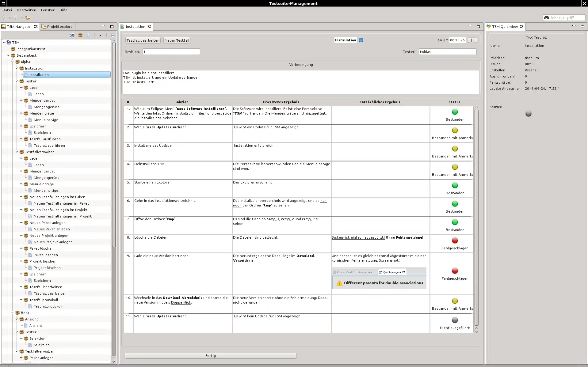The width and height of the screenshot is (588, 367).
Task: Click the document icon in navigator toolbar
Action: click(x=88, y=35)
